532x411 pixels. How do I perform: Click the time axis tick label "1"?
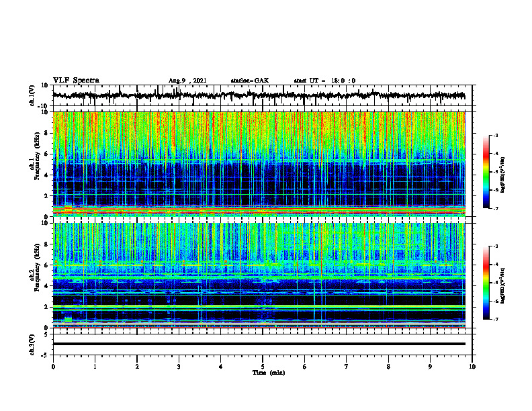(x=95, y=367)
